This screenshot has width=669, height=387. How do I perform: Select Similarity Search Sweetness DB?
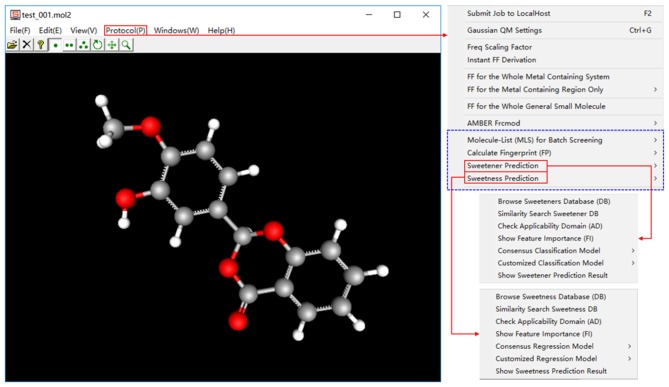pyautogui.click(x=546, y=309)
